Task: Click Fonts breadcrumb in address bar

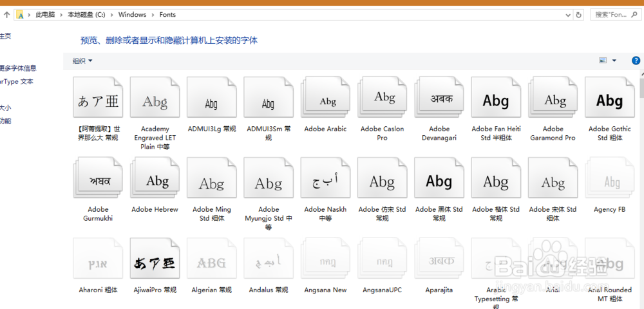Action: 167,15
